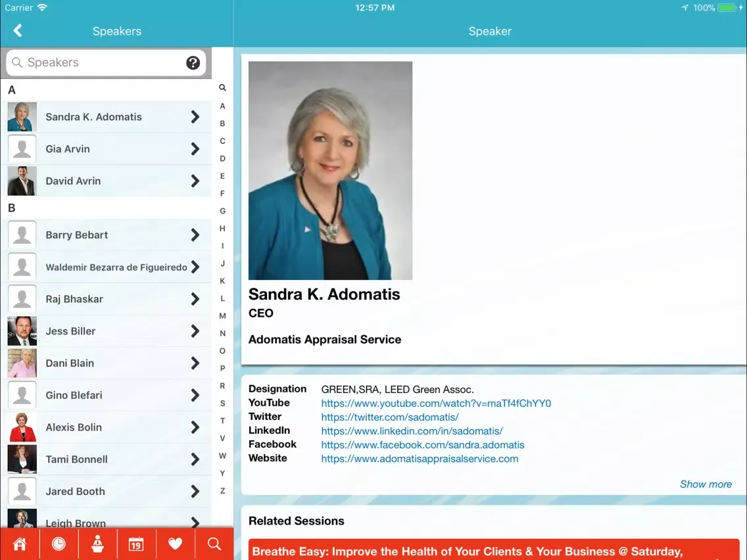Jump to letter G in index
The image size is (747, 560).
tap(222, 211)
